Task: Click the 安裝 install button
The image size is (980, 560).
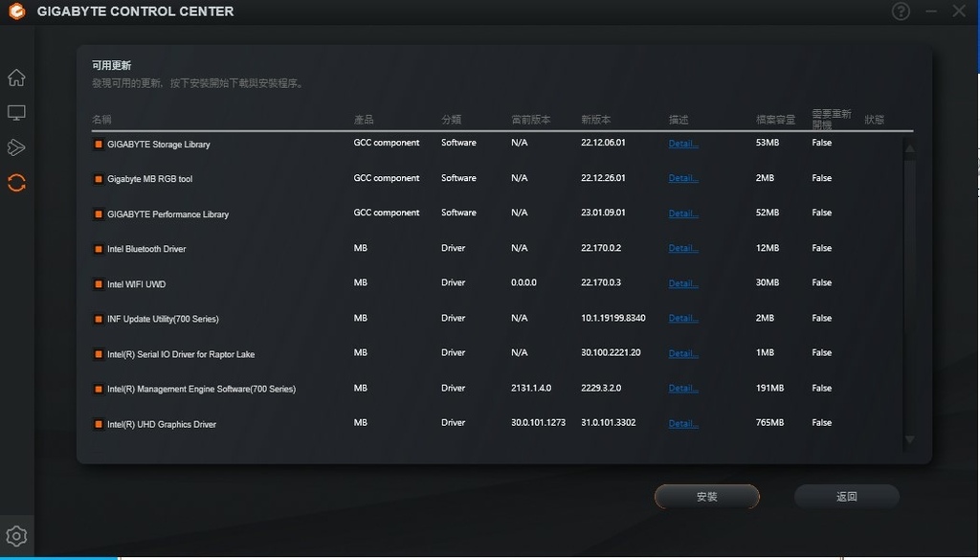Action: (707, 496)
